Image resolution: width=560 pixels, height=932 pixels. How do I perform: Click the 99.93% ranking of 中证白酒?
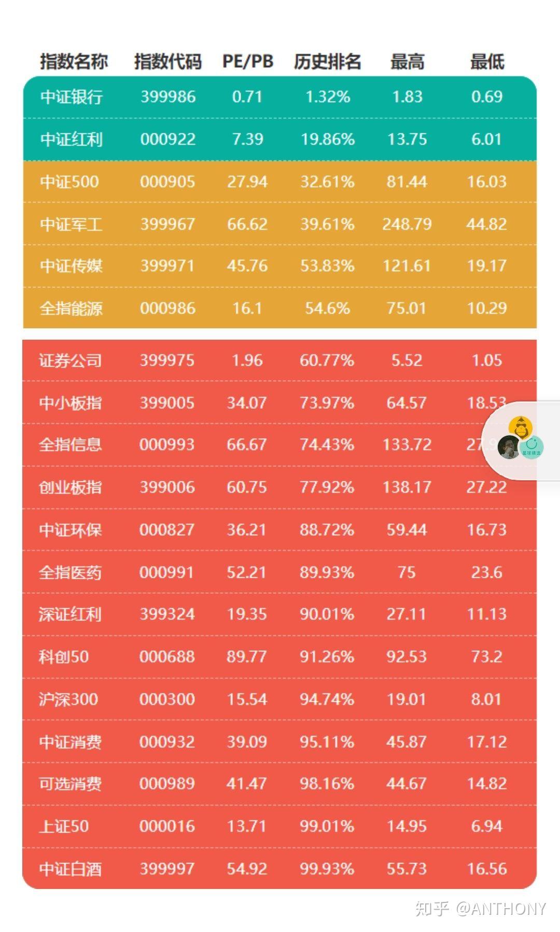[327, 869]
